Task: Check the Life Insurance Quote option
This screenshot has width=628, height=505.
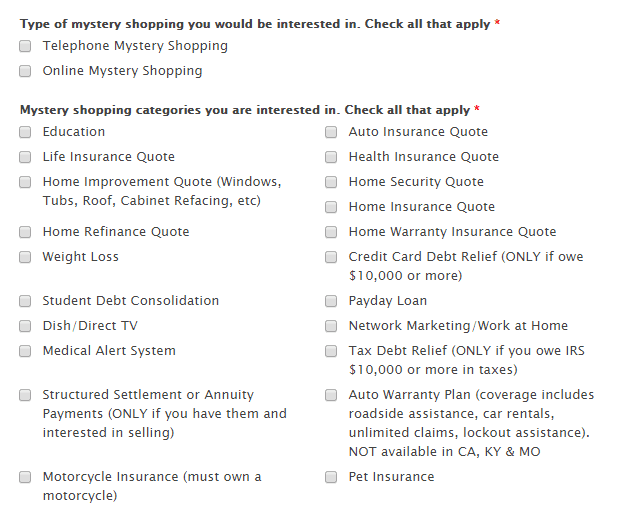Action: coord(25,157)
